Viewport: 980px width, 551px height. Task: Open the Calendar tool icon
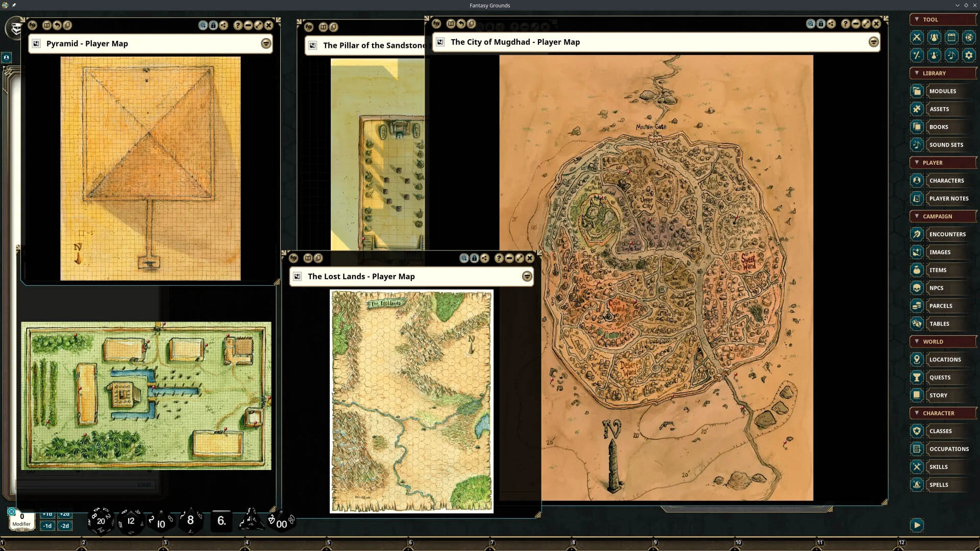click(951, 37)
